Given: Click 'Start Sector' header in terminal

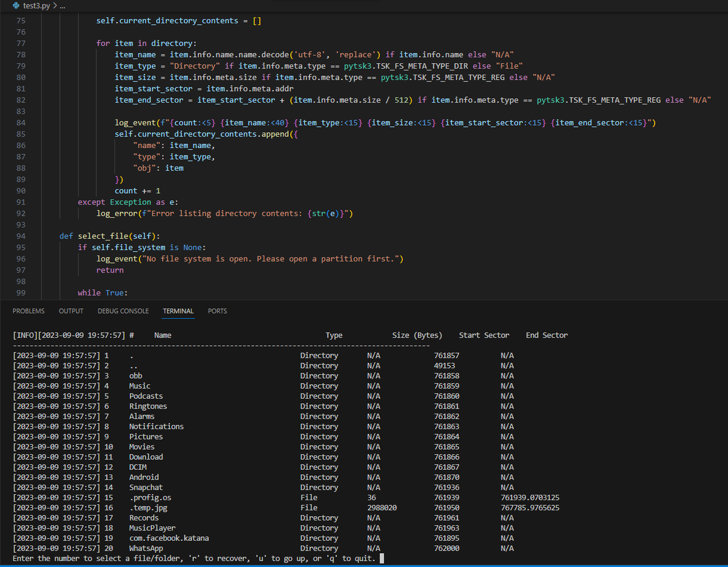Looking at the screenshot, I should click(484, 335).
